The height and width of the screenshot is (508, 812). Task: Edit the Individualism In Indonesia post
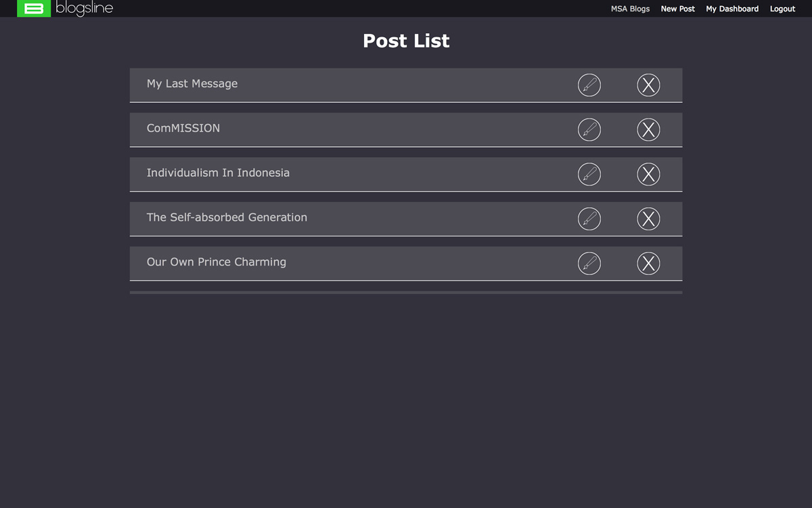(589, 174)
